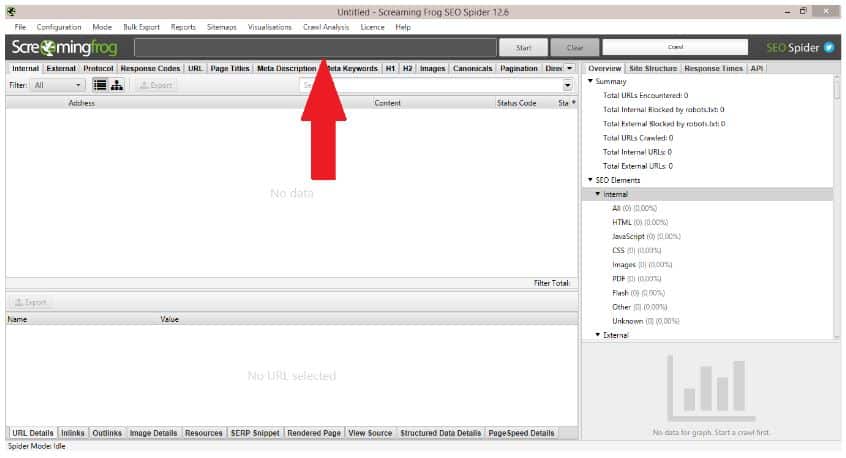The height and width of the screenshot is (458, 846).
Task: Open the Outlinks bottom tab
Action: pyautogui.click(x=107, y=433)
